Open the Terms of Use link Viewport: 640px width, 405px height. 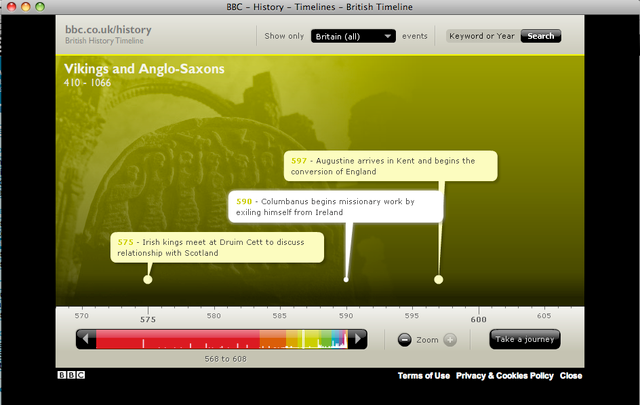point(424,376)
